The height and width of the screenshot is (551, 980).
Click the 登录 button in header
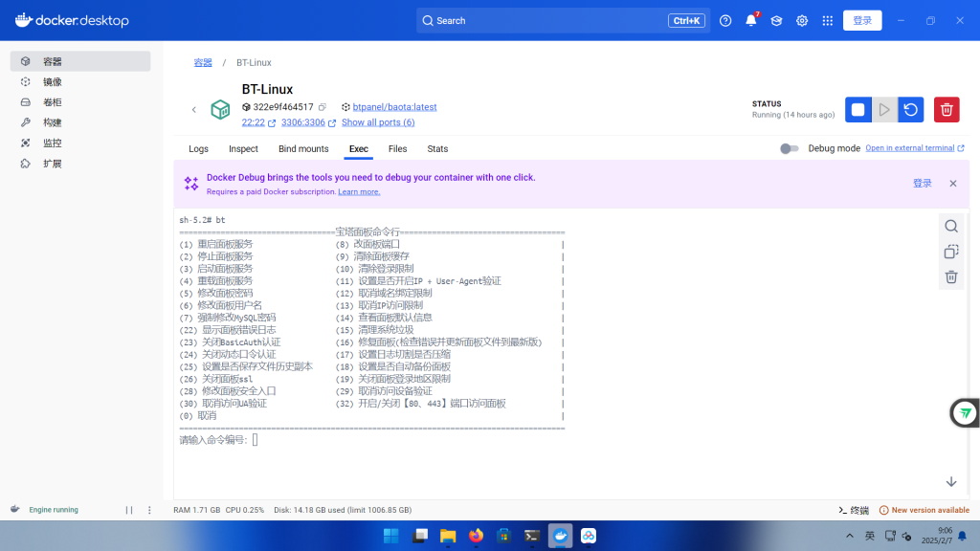tap(862, 21)
